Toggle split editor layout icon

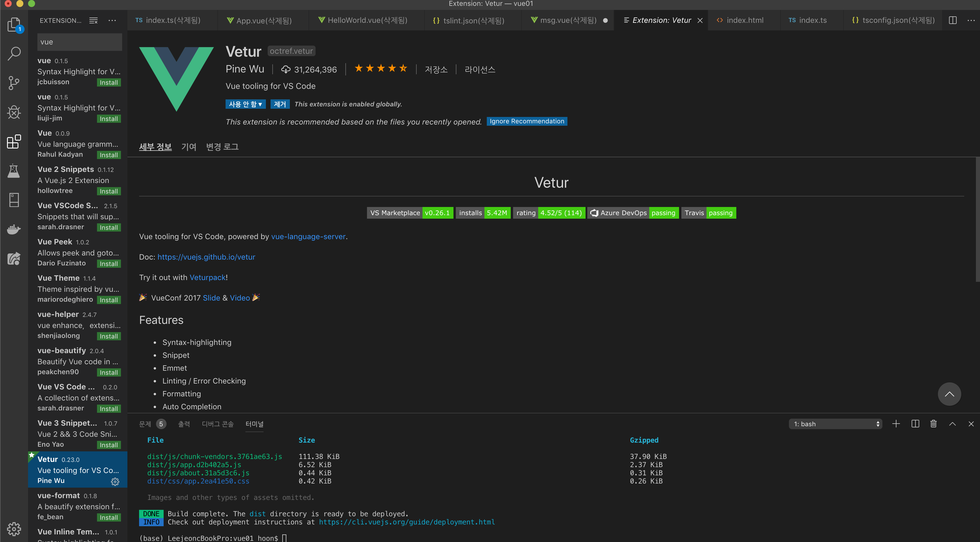[x=953, y=20]
